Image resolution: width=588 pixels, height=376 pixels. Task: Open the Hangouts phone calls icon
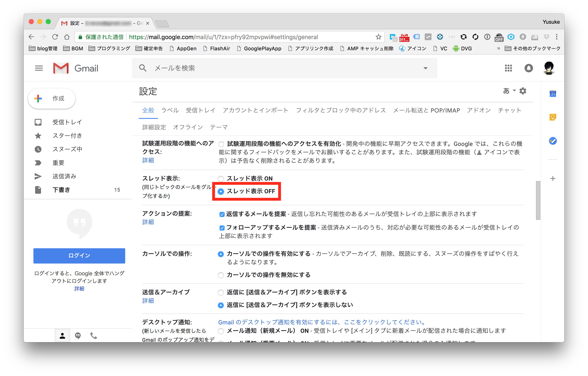(94, 336)
